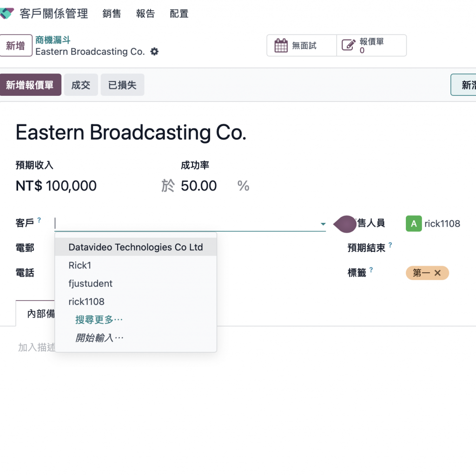The height and width of the screenshot is (476, 476).
Task: Click the 新增報價單 button
Action: coord(30,85)
